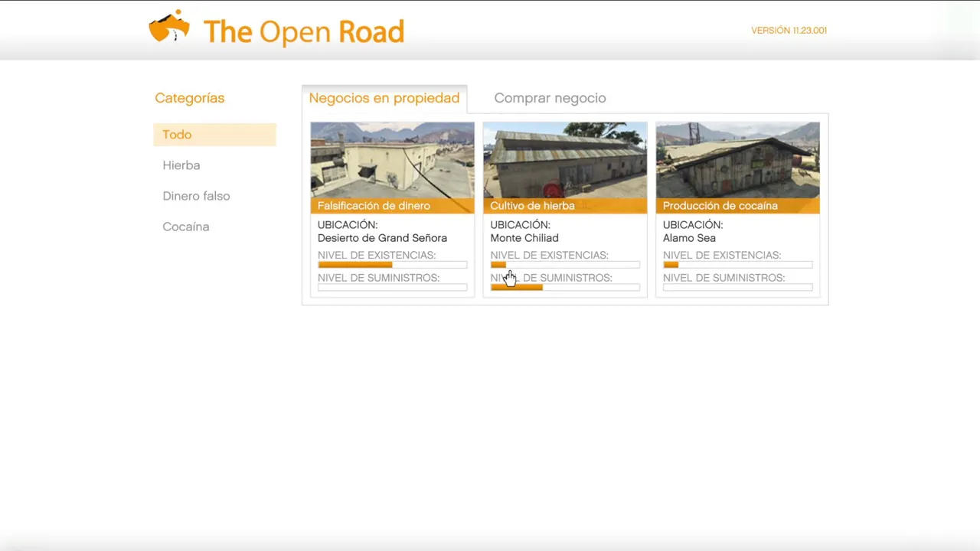
Task: Switch to Comprar negocio tab
Action: (550, 98)
